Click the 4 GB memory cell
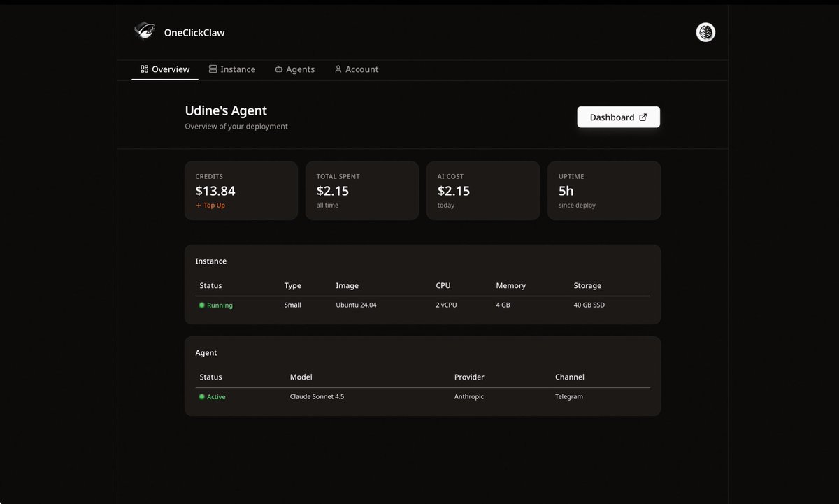 503,305
